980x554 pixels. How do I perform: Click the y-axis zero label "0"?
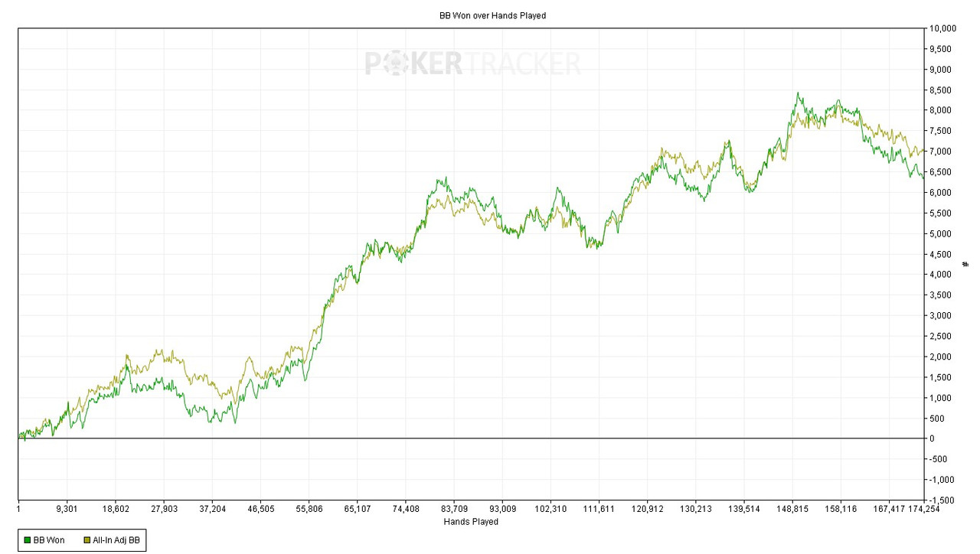(x=932, y=438)
